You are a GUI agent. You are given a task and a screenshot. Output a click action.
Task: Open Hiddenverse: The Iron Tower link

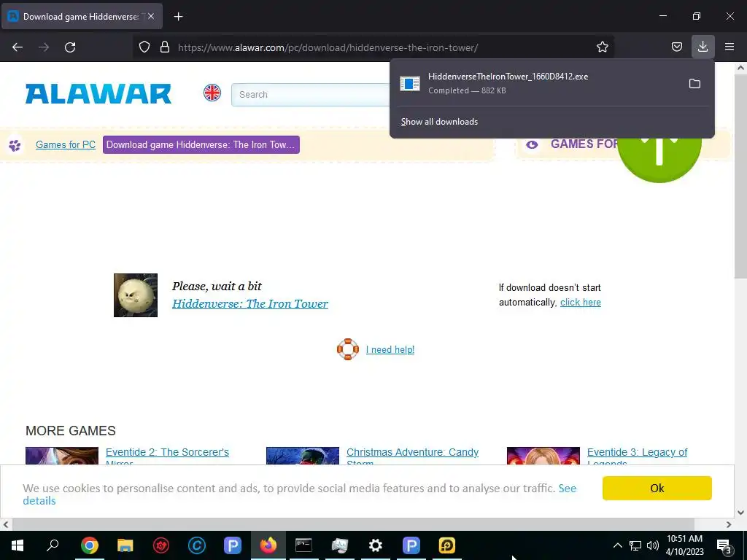[x=250, y=304]
